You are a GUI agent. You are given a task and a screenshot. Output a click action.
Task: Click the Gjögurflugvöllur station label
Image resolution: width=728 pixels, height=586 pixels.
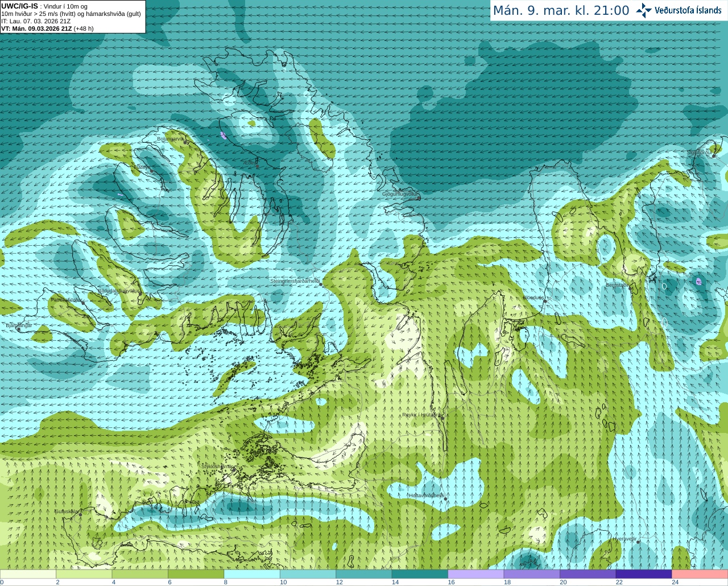[400, 194]
